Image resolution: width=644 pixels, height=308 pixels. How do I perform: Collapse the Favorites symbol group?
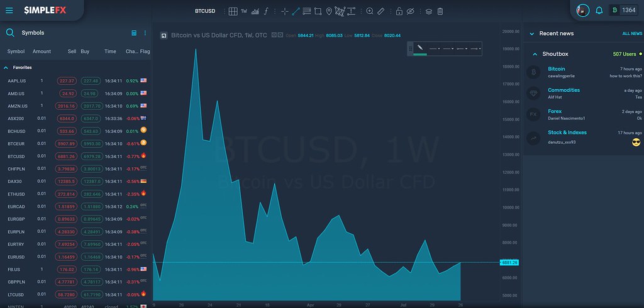tap(6, 67)
